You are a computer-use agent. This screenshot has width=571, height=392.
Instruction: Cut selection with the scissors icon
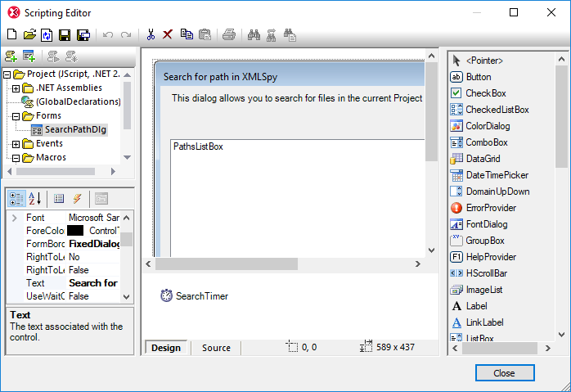click(151, 34)
